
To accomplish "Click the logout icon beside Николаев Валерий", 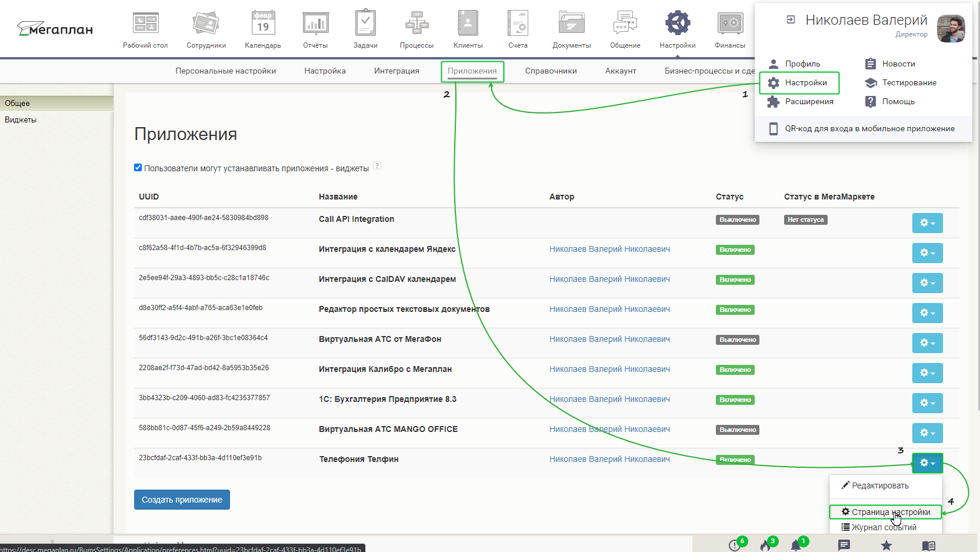I will click(791, 20).
